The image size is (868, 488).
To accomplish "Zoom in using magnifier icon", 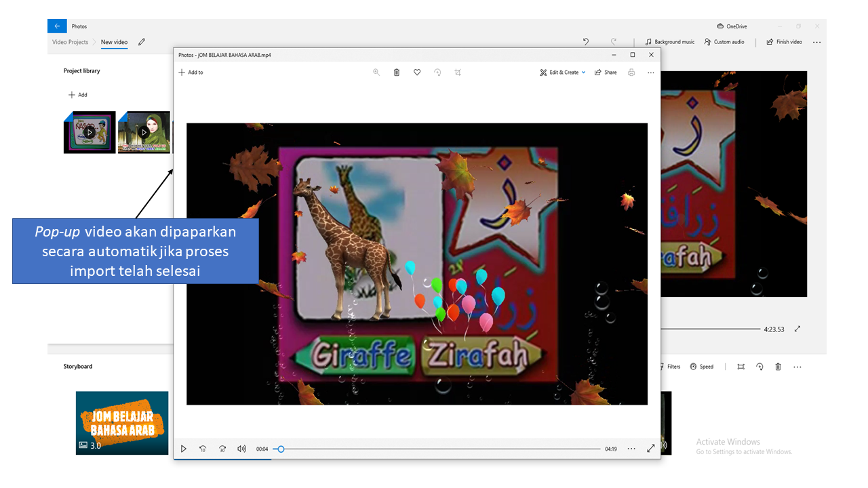I will pos(376,73).
